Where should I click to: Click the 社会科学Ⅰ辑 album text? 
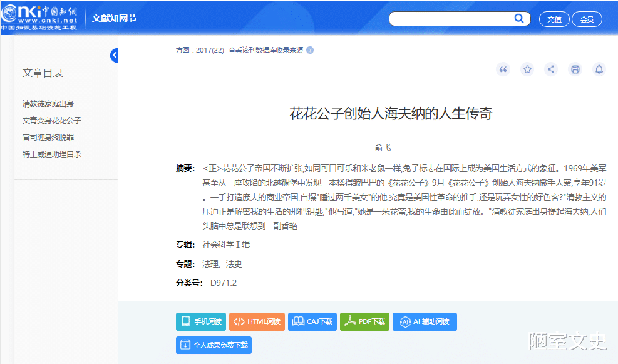pos(226,245)
